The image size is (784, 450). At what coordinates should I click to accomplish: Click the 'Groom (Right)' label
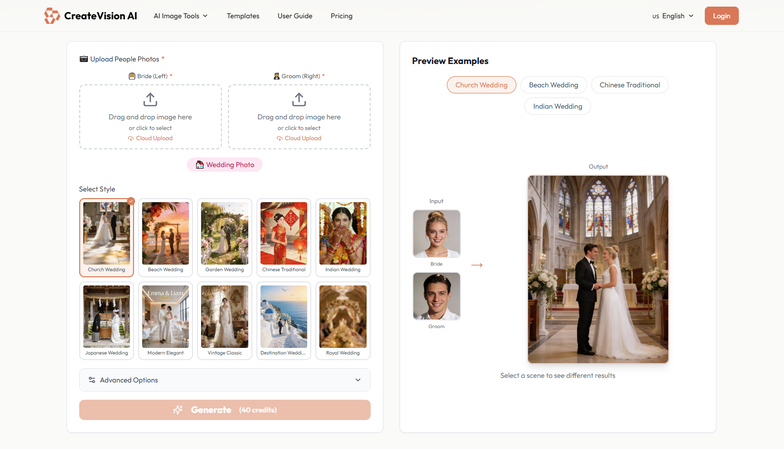[x=300, y=76]
